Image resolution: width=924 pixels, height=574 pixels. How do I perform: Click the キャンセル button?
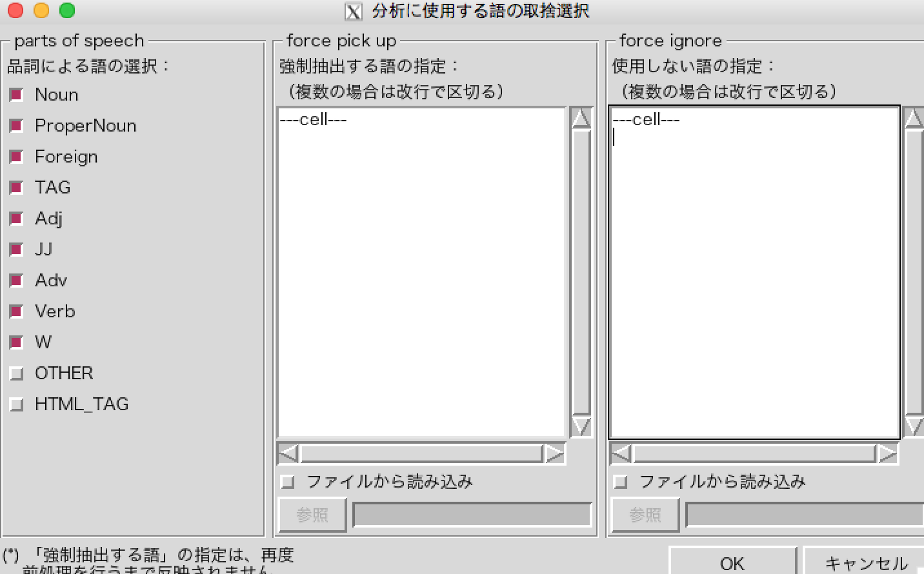[x=865, y=562]
